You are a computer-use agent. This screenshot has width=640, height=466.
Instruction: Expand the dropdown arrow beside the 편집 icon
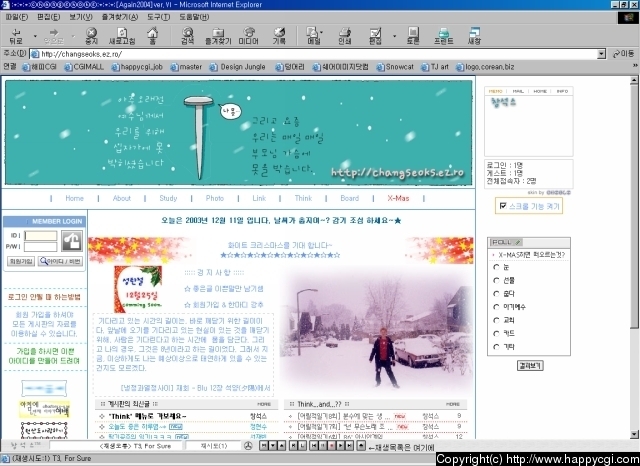click(394, 36)
